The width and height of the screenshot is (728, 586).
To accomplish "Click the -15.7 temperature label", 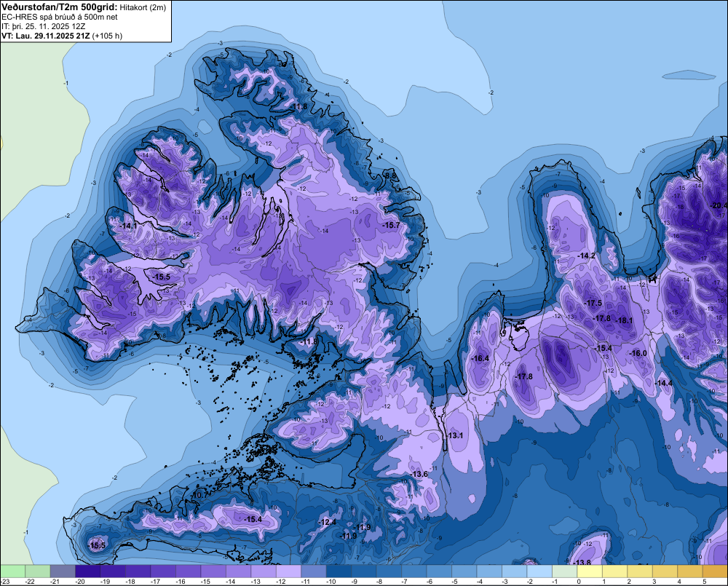I will (391, 225).
